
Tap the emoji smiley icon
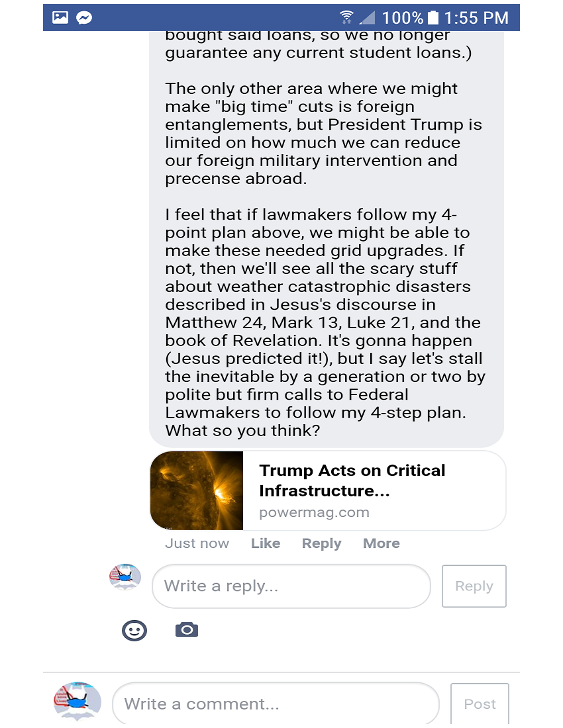point(134,630)
